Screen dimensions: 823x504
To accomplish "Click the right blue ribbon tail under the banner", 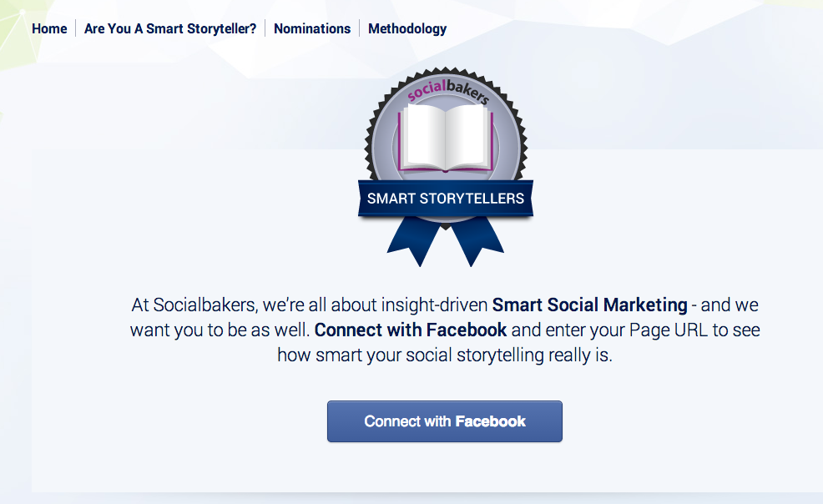I will coord(476,240).
